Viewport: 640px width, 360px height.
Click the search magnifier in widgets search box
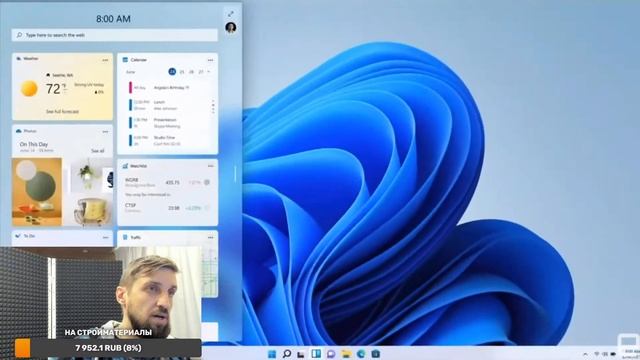19,35
